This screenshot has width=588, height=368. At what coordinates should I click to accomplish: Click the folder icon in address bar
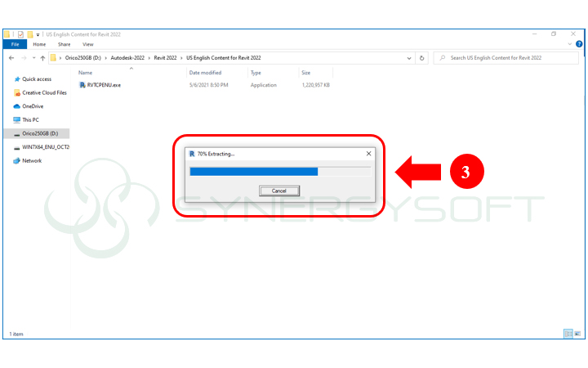[53, 58]
